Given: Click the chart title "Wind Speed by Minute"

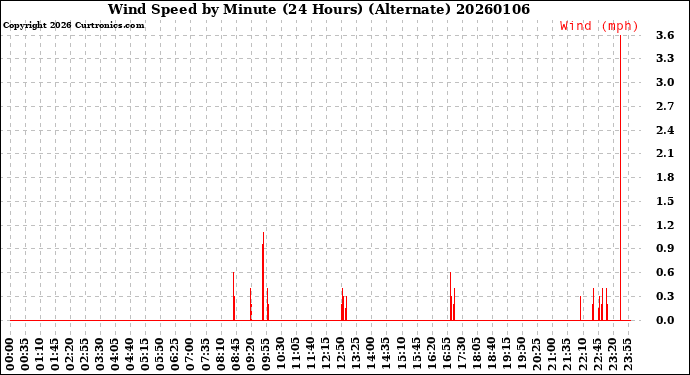Looking at the screenshot, I should (192, 9).
